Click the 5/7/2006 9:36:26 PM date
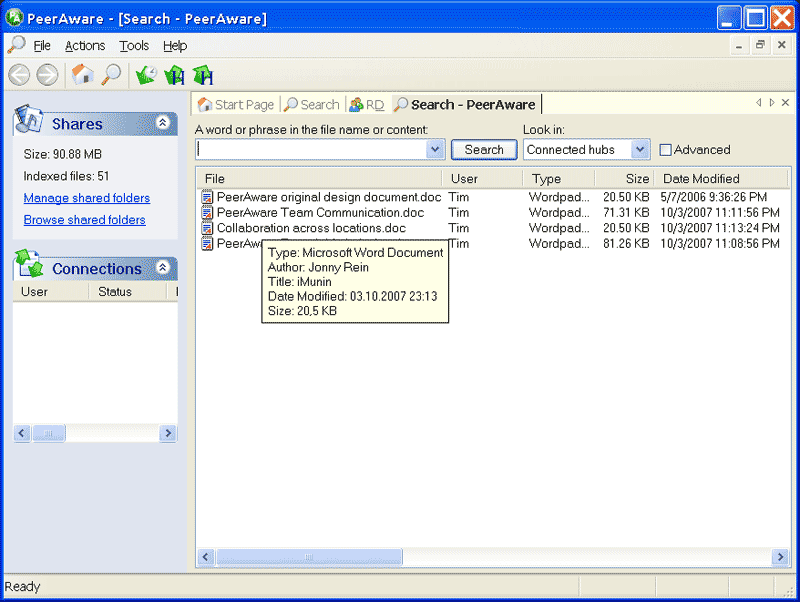The height and width of the screenshot is (602, 800). tap(713, 197)
